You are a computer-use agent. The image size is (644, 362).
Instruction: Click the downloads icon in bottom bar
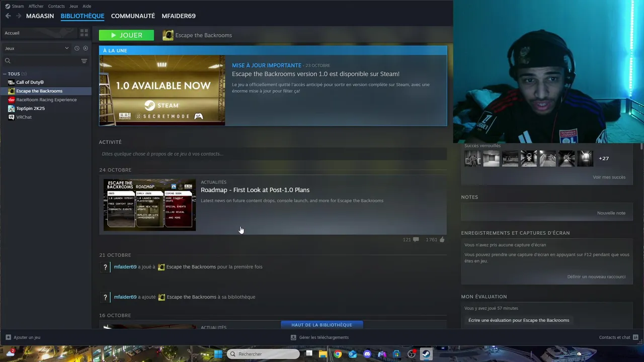[x=293, y=337]
